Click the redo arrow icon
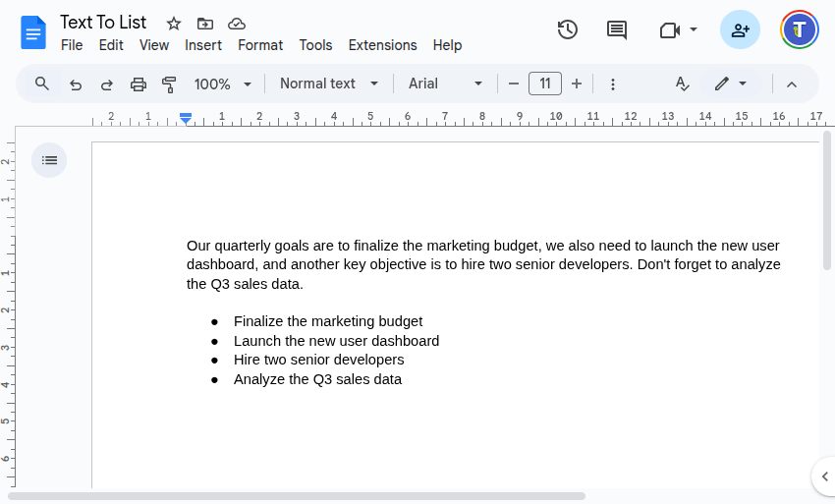The image size is (835, 504). tap(107, 84)
